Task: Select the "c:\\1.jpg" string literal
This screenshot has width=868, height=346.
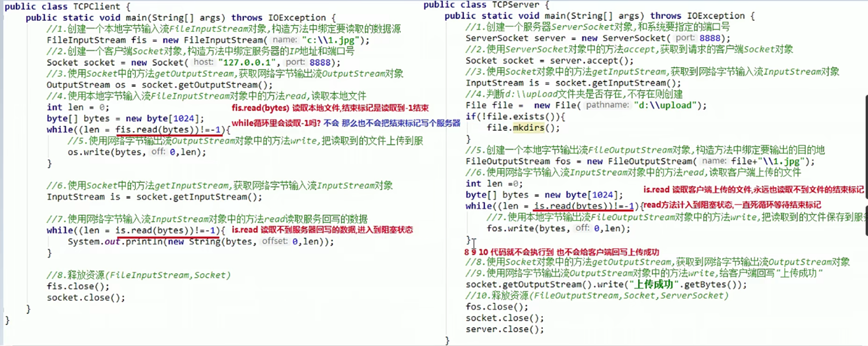Action: pyautogui.click(x=330, y=40)
